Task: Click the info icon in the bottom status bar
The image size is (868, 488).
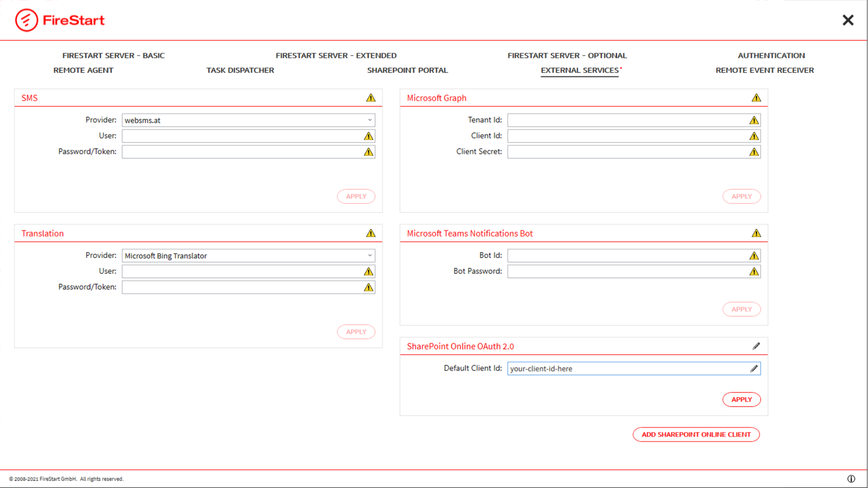Action: (x=852, y=477)
